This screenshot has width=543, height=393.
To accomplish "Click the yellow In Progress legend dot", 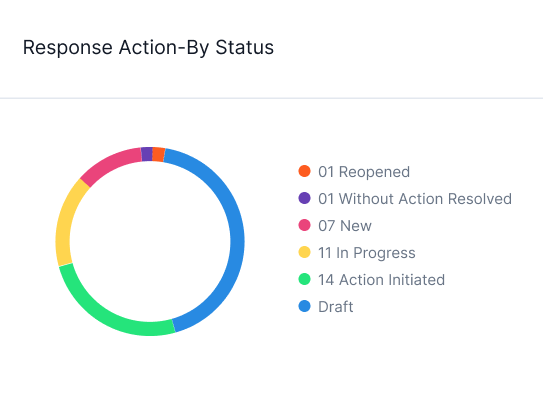I will click(x=304, y=252).
